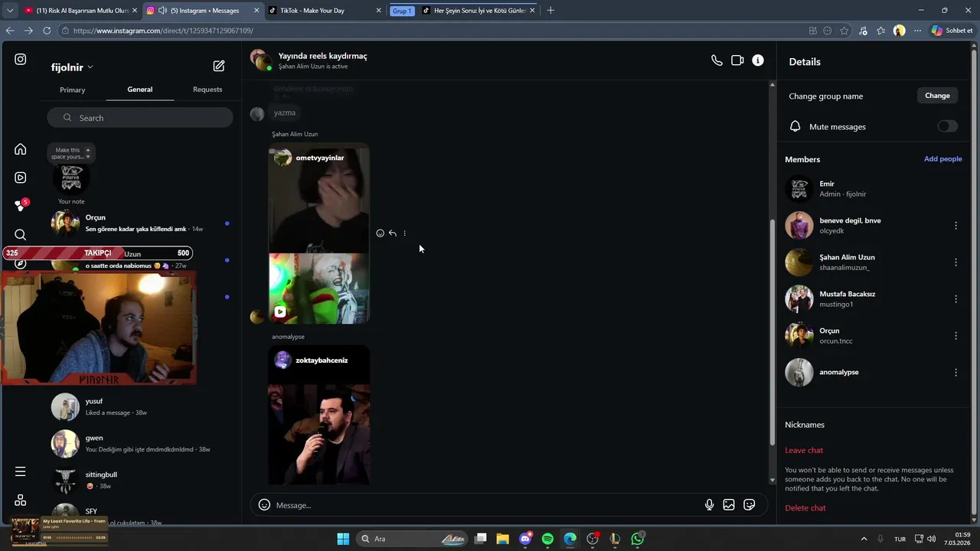Screen dimensions: 980x551
Task: Open the emoji picker in message box
Action: (264, 505)
